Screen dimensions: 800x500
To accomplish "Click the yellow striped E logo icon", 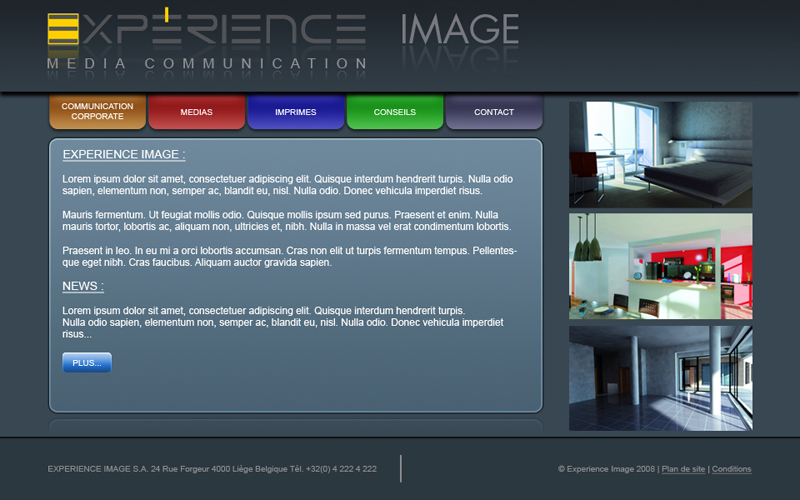I will coord(63,29).
